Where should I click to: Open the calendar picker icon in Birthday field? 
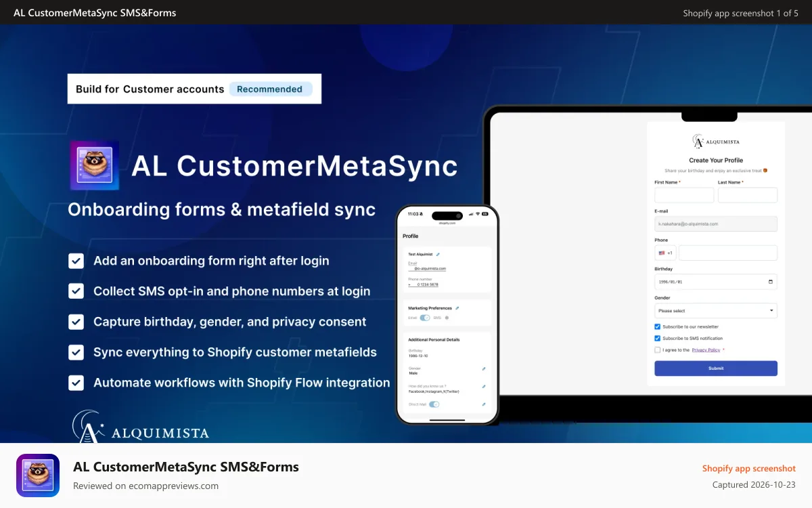[x=770, y=282]
